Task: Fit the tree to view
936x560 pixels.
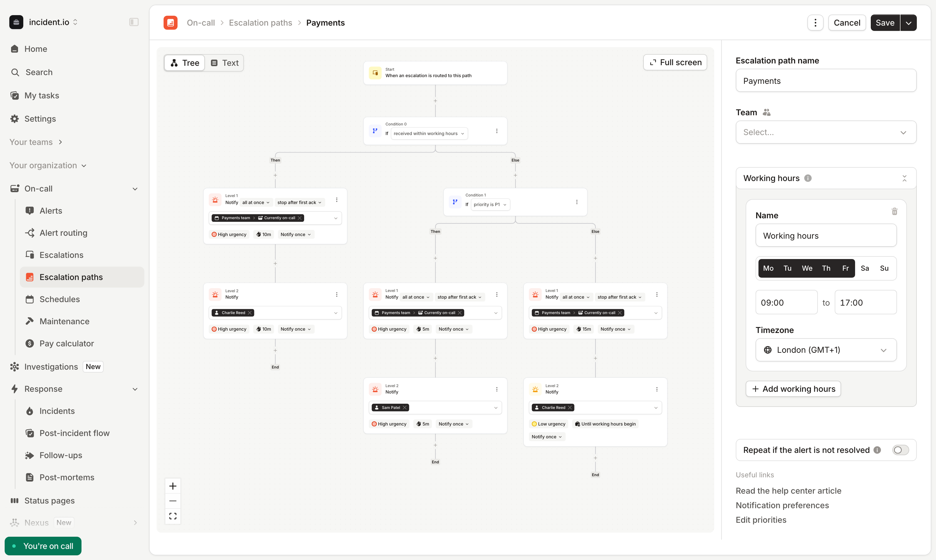Action: click(x=173, y=516)
